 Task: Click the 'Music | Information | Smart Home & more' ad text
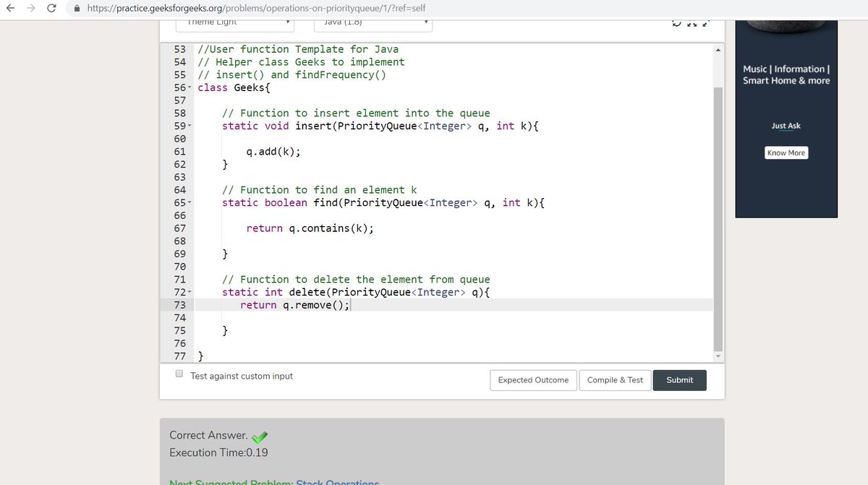click(786, 74)
